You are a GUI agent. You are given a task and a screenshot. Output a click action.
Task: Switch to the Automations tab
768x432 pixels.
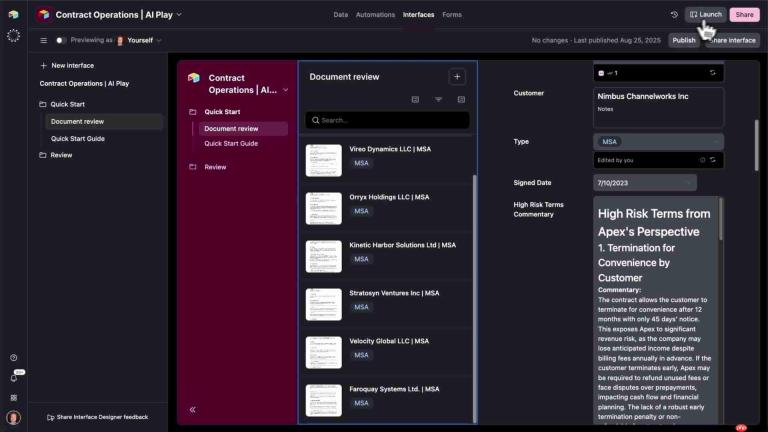375,15
